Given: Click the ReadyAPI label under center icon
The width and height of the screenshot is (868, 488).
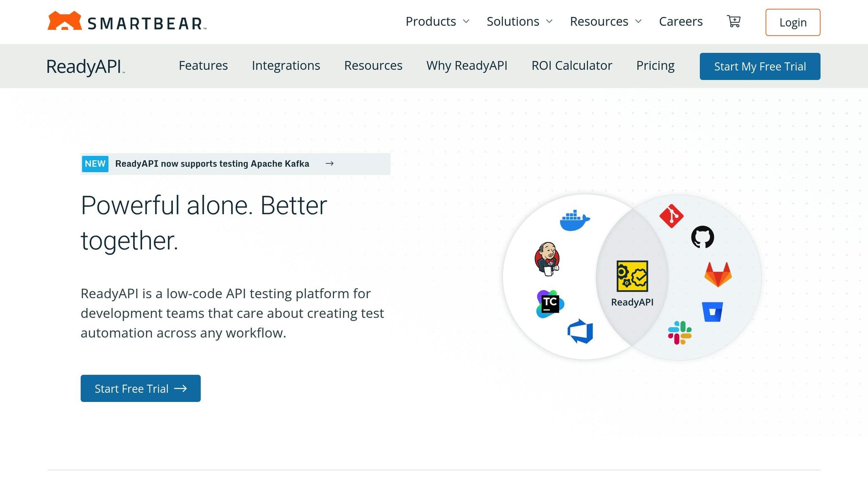Looking at the screenshot, I should [x=632, y=302].
